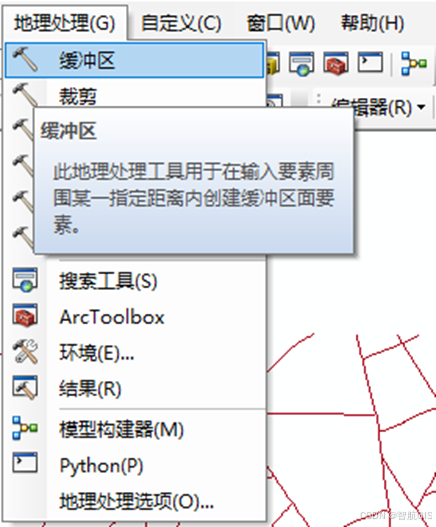Screen dimensions: 436x527
Task: Click the hammer icon next to 裁剪
Action: click(25, 94)
